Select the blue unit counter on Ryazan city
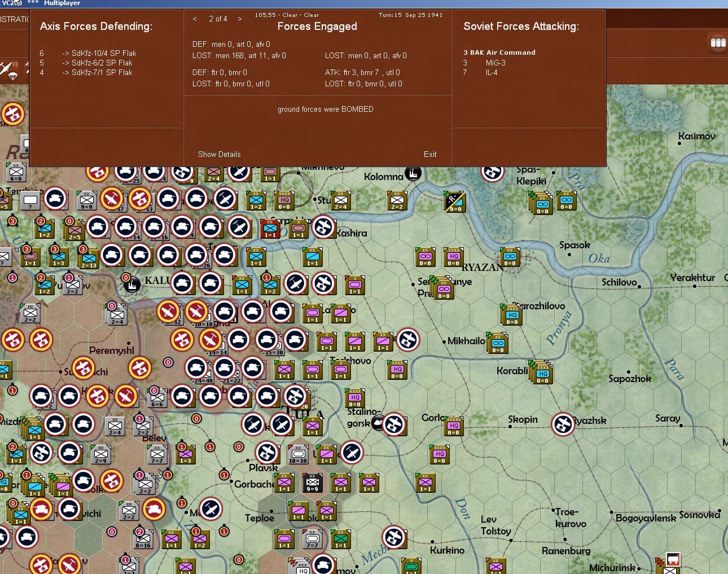 510,257
